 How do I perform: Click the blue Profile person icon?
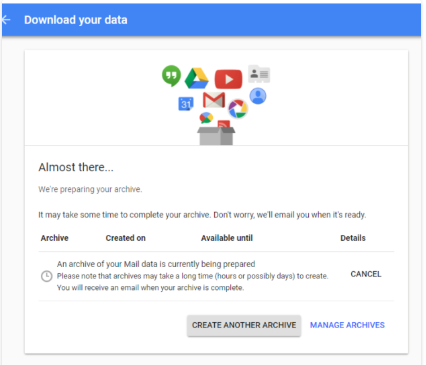point(258,96)
